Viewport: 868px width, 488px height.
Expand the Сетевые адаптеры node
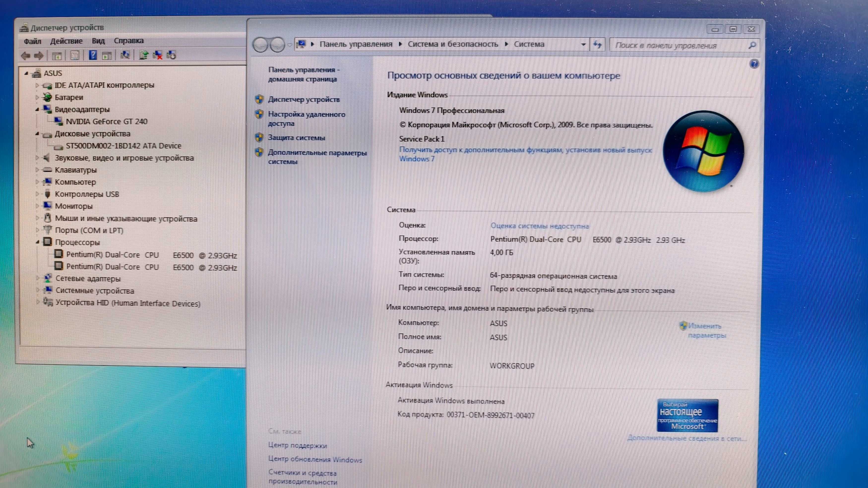tap(37, 278)
